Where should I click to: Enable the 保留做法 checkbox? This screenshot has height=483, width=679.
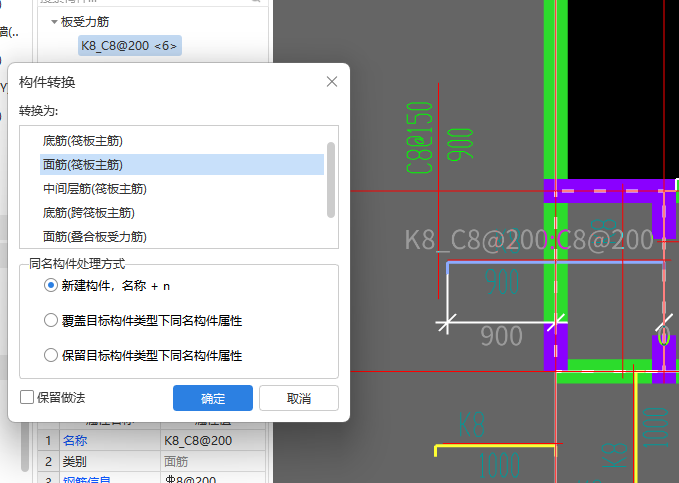[27, 397]
